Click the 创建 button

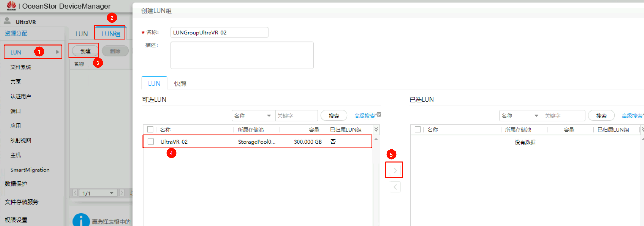[x=85, y=51]
